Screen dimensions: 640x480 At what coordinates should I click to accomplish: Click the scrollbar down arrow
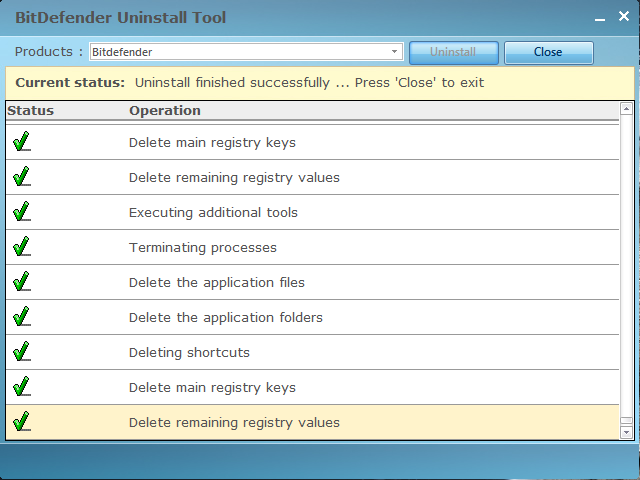pyautogui.click(x=626, y=432)
